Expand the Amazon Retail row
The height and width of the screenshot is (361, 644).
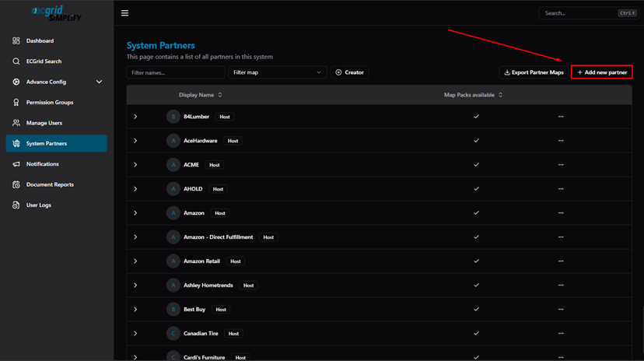[135, 261]
